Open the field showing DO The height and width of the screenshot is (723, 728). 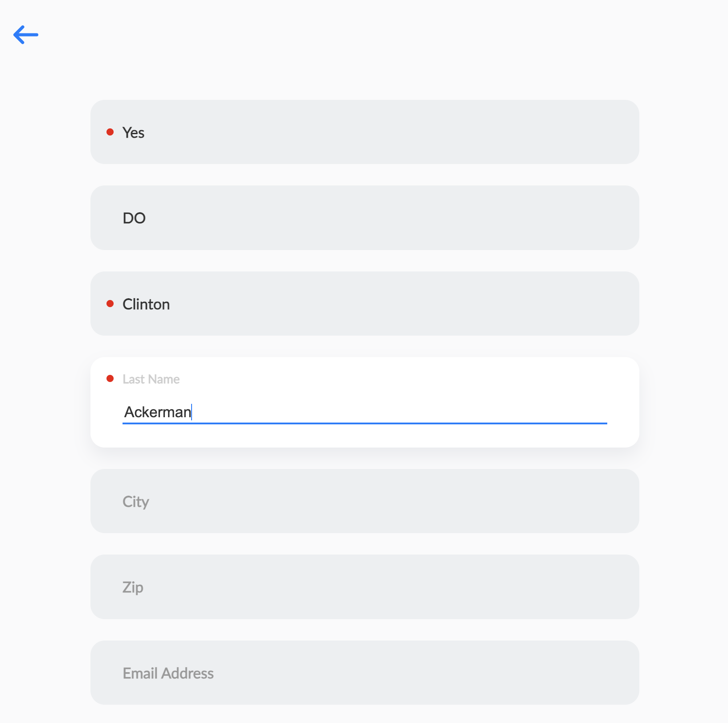point(364,218)
